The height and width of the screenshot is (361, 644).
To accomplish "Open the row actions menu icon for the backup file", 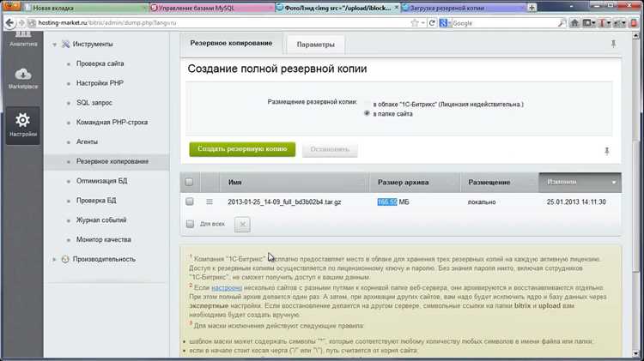I will (x=210, y=202).
